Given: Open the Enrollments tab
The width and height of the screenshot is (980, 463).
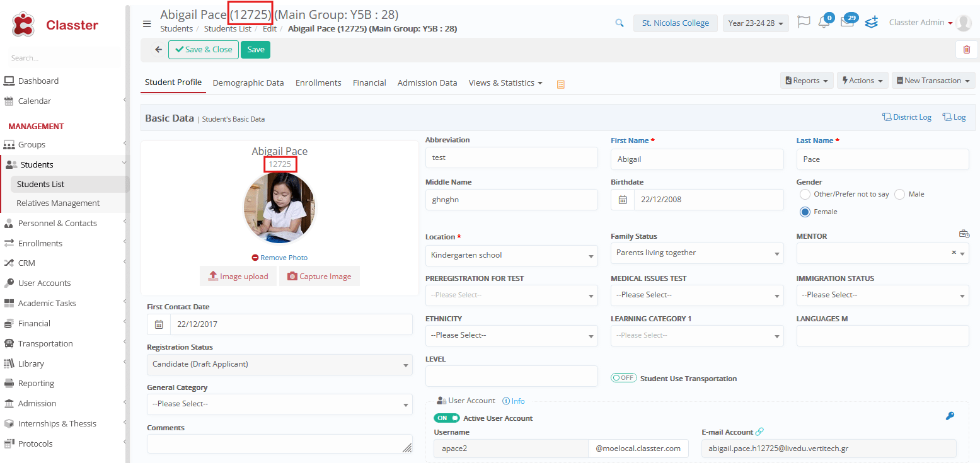Looking at the screenshot, I should tap(318, 83).
